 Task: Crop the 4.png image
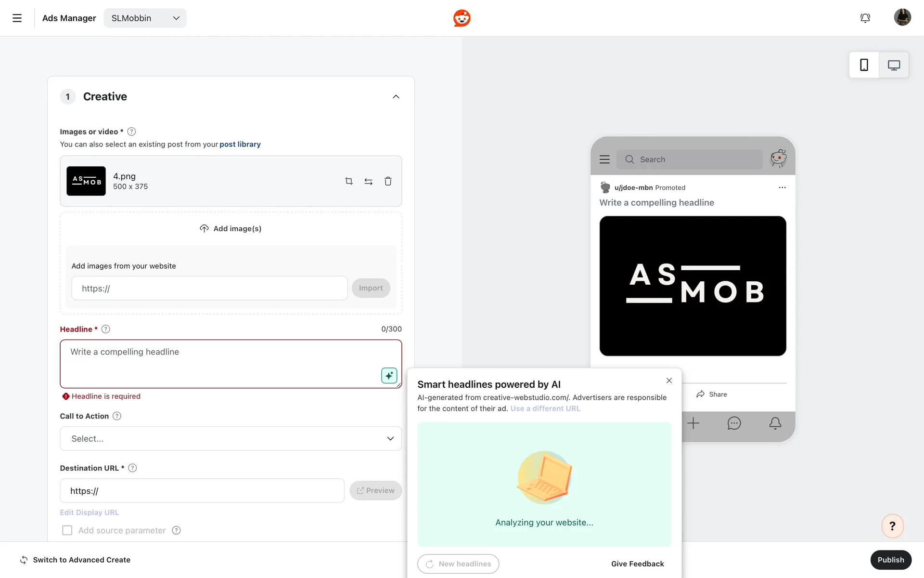coord(349,181)
